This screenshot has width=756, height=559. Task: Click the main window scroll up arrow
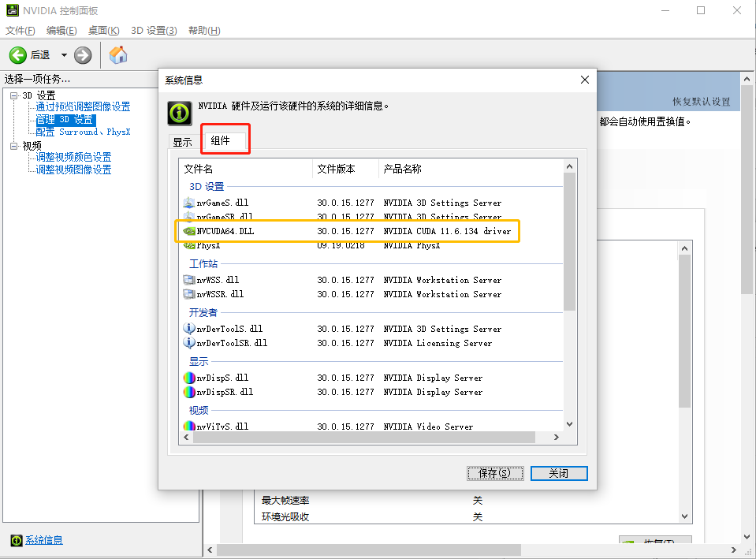pyautogui.click(x=747, y=79)
